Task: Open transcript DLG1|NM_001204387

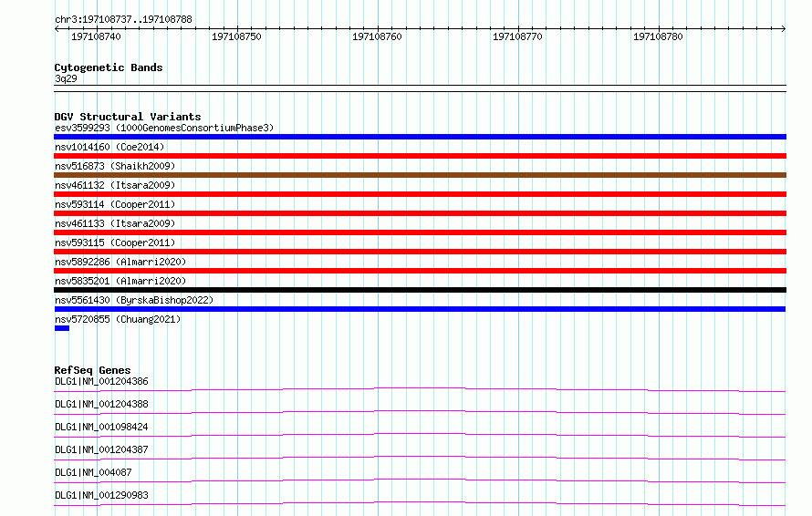Action: [x=101, y=449]
